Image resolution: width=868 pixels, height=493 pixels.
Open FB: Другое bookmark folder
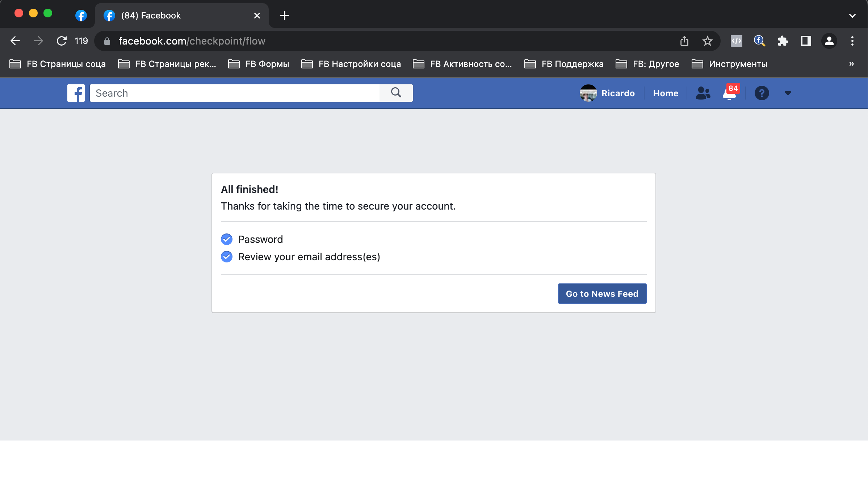647,64
